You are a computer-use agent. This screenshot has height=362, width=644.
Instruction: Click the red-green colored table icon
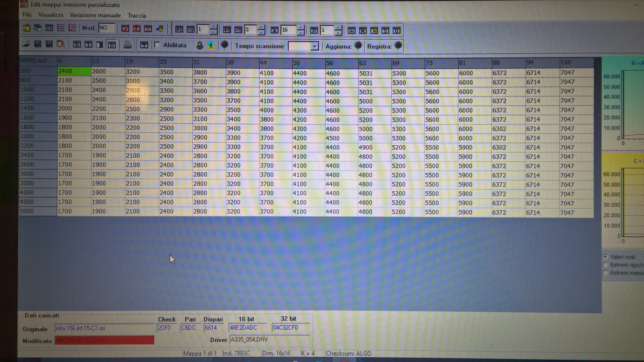tap(374, 31)
